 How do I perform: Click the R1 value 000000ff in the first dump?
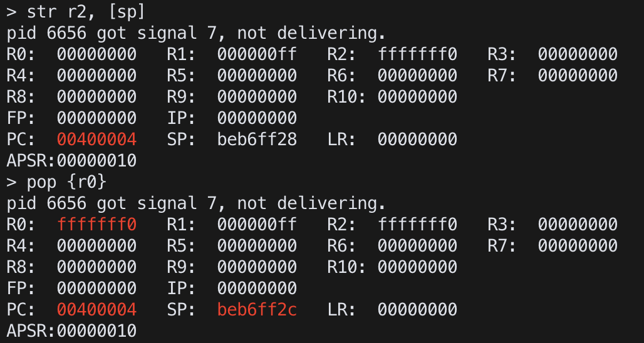click(x=257, y=54)
